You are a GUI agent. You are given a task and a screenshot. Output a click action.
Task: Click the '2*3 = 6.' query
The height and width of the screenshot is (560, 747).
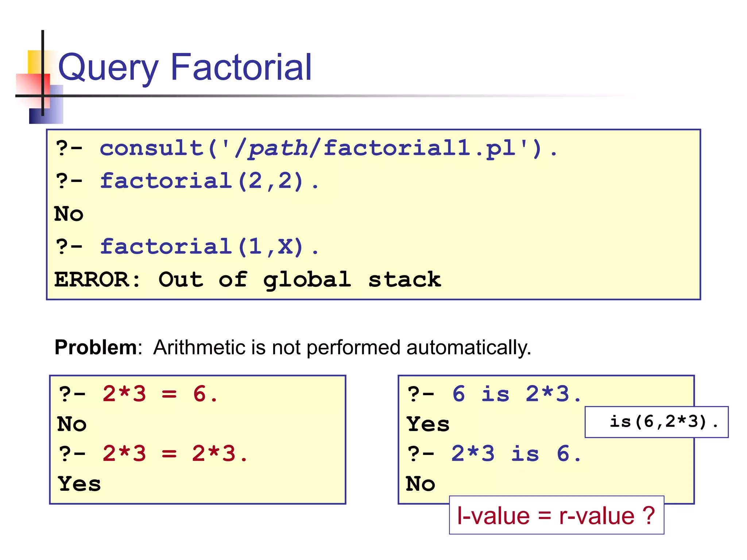click(138, 394)
